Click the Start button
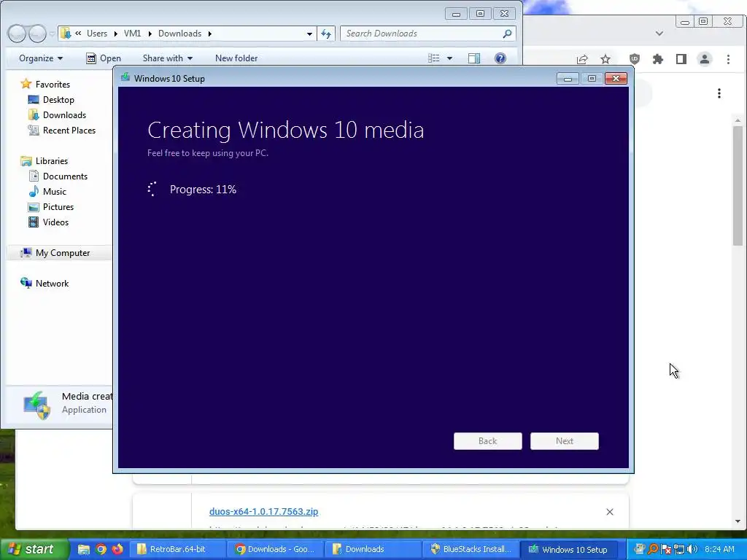Image resolution: width=747 pixels, height=560 pixels. (34, 549)
